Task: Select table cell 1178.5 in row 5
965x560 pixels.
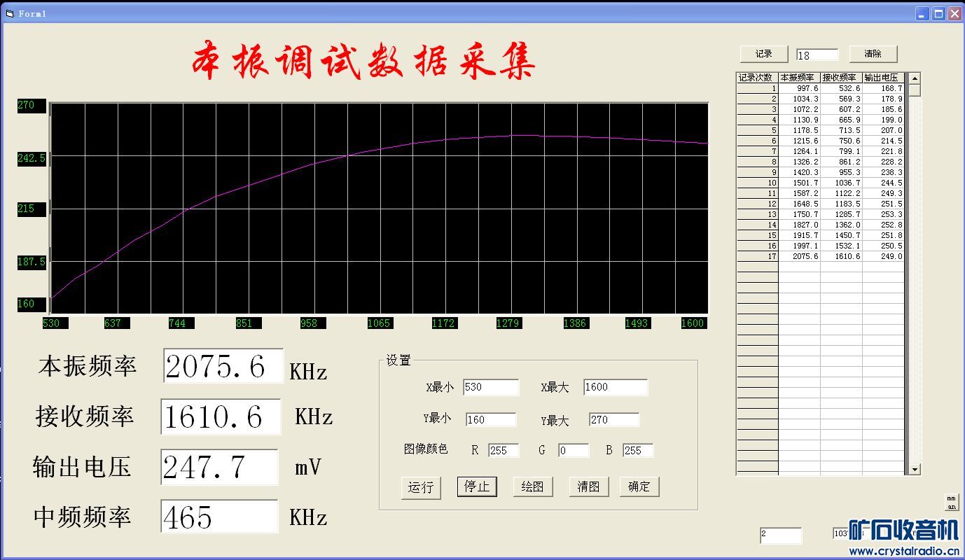Action: point(799,131)
